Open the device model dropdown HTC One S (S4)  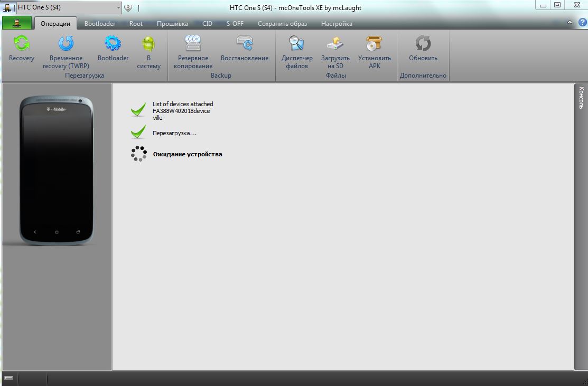pyautogui.click(x=69, y=7)
